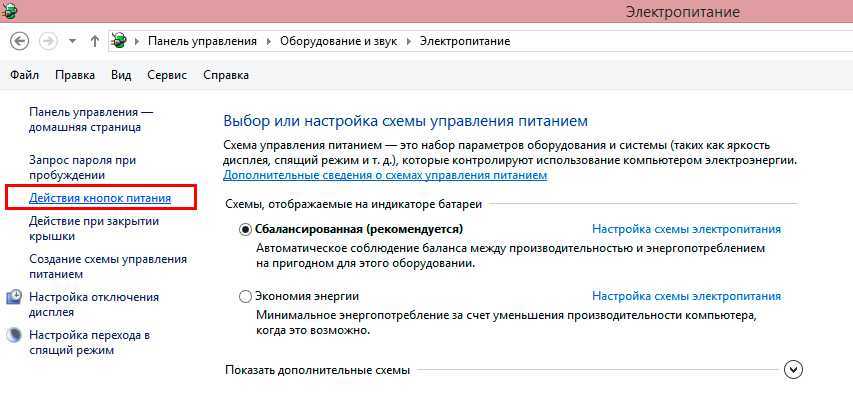Expand arrow after 'Оборудование и звук' breadcrumb
The height and width of the screenshot is (408, 853).
click(x=409, y=42)
